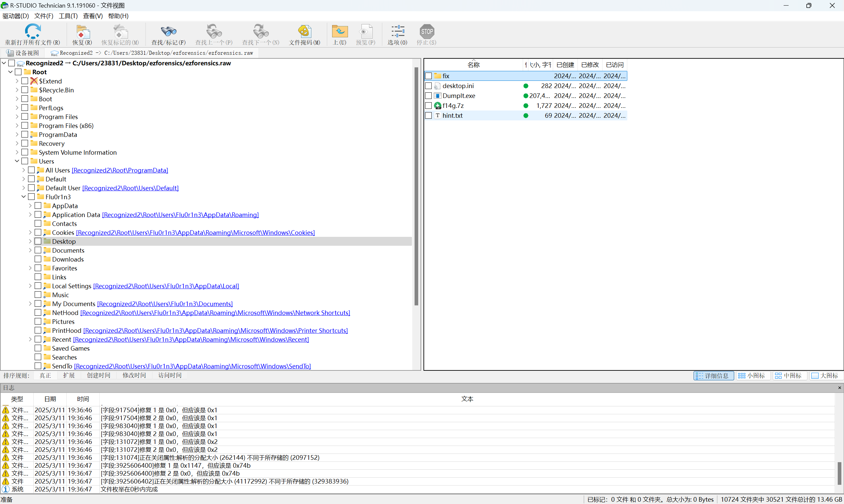Viewport: 844px width, 504px height.
Task: Collapse the Root folder node
Action: 11,72
